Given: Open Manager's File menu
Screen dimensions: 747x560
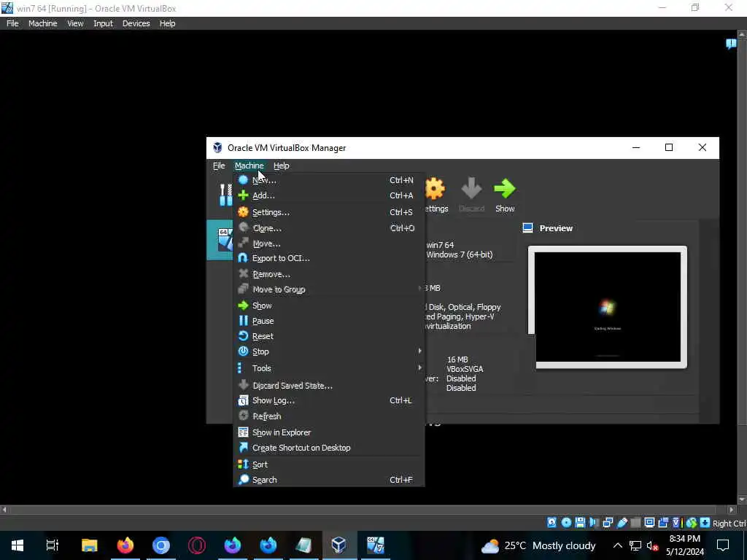Looking at the screenshot, I should pos(219,166).
